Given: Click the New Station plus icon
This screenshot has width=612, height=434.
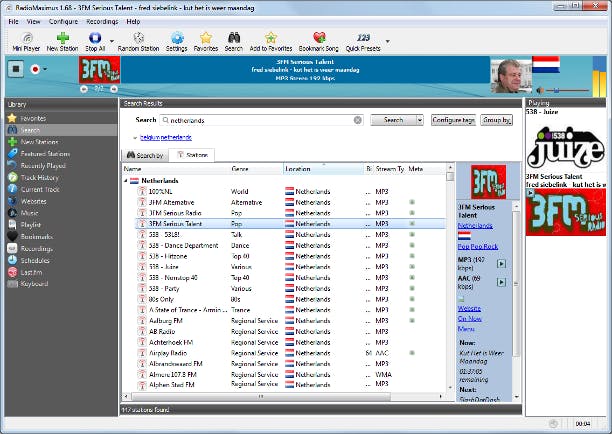Looking at the screenshot, I should point(62,38).
